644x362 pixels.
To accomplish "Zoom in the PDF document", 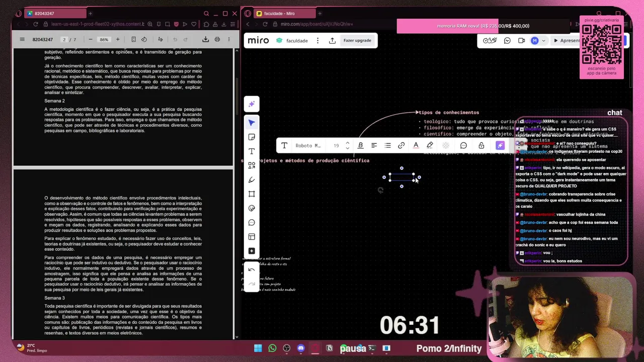I will 118,39.
